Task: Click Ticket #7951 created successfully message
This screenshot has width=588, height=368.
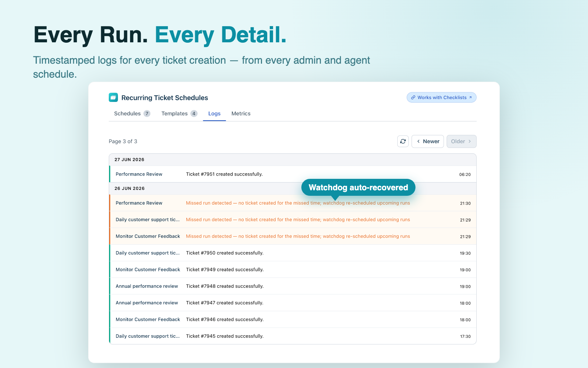Action: tap(224, 174)
